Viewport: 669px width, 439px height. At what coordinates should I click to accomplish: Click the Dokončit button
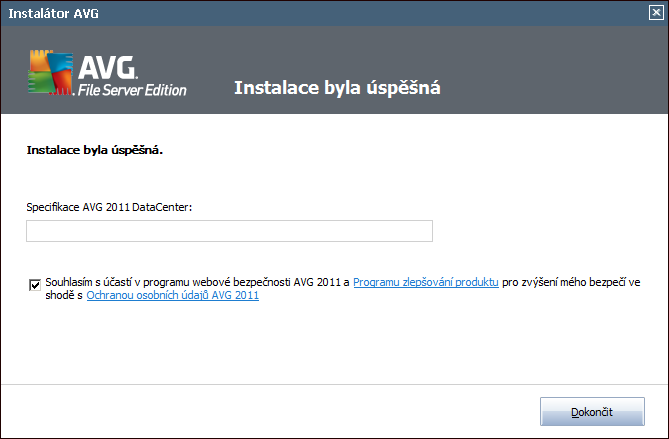tap(592, 412)
